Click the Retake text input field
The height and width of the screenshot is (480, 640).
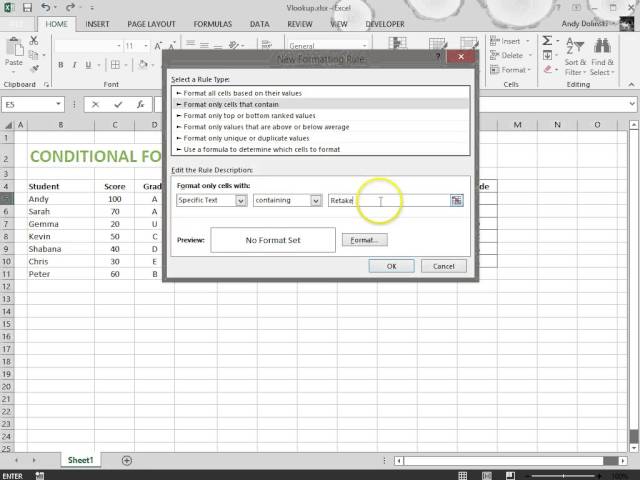pyautogui.click(x=389, y=200)
